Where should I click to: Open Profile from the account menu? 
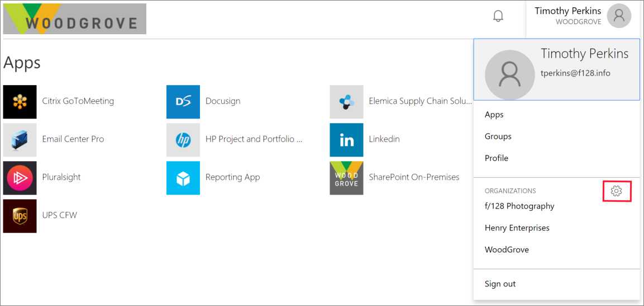pos(497,158)
